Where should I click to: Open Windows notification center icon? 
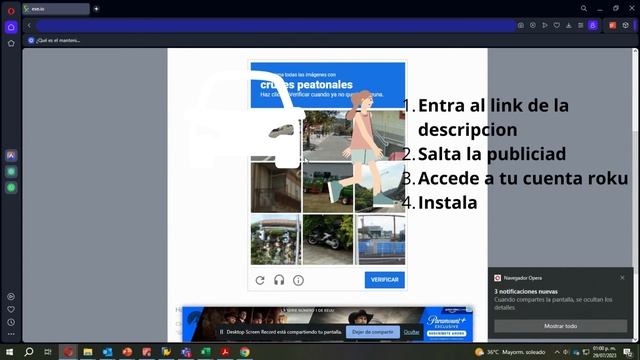pyautogui.click(x=628, y=352)
